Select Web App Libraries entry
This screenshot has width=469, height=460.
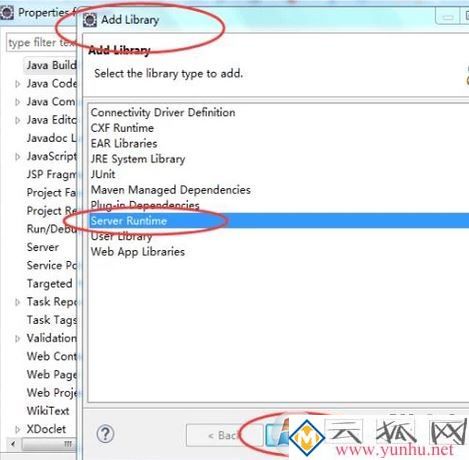point(138,252)
